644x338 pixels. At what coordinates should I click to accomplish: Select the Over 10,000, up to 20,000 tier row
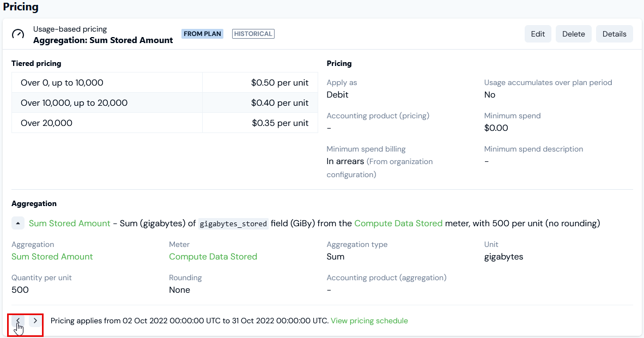tap(165, 103)
